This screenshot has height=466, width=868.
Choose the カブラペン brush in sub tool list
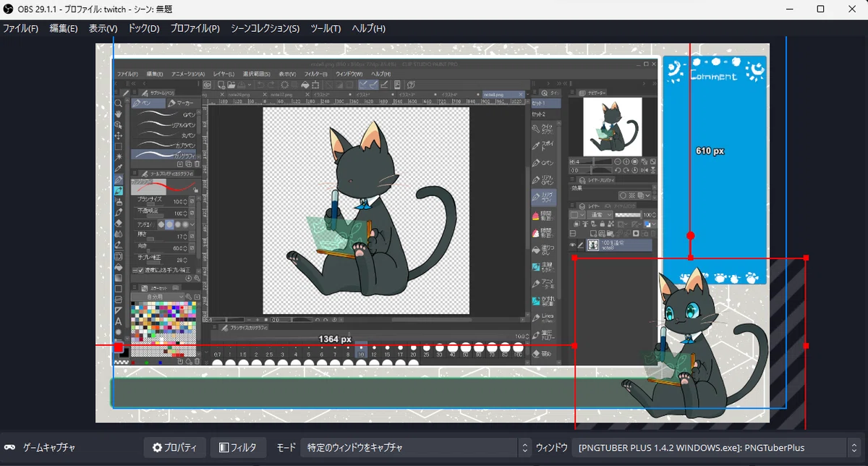click(x=165, y=145)
